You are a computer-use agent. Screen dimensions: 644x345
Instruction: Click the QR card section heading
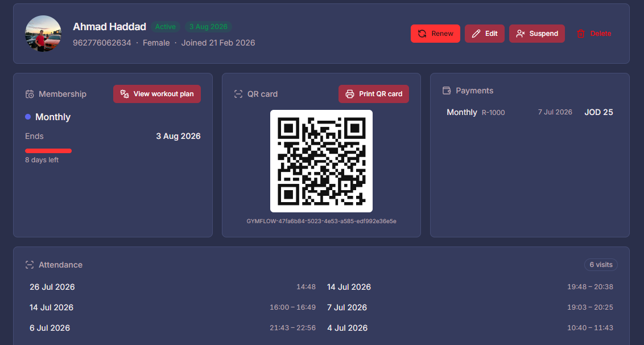click(x=262, y=94)
